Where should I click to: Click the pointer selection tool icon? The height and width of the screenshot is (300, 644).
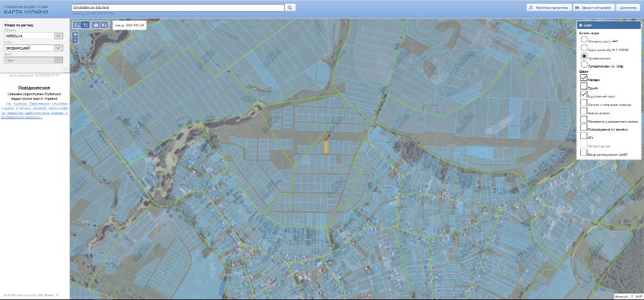105,24
